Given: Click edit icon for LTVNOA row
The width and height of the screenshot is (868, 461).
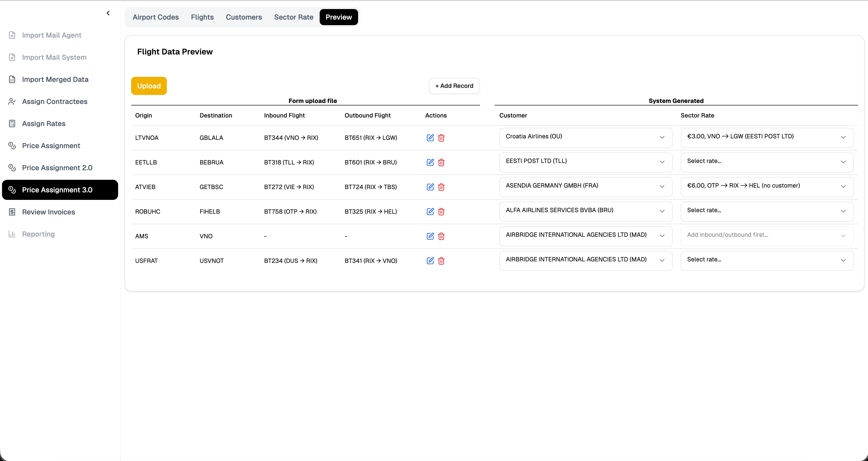Looking at the screenshot, I should point(430,138).
